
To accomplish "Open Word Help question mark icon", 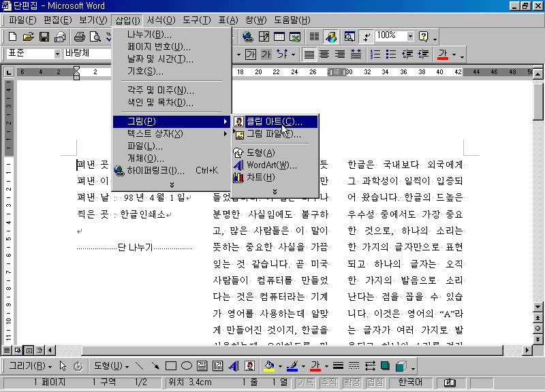I will [423, 37].
